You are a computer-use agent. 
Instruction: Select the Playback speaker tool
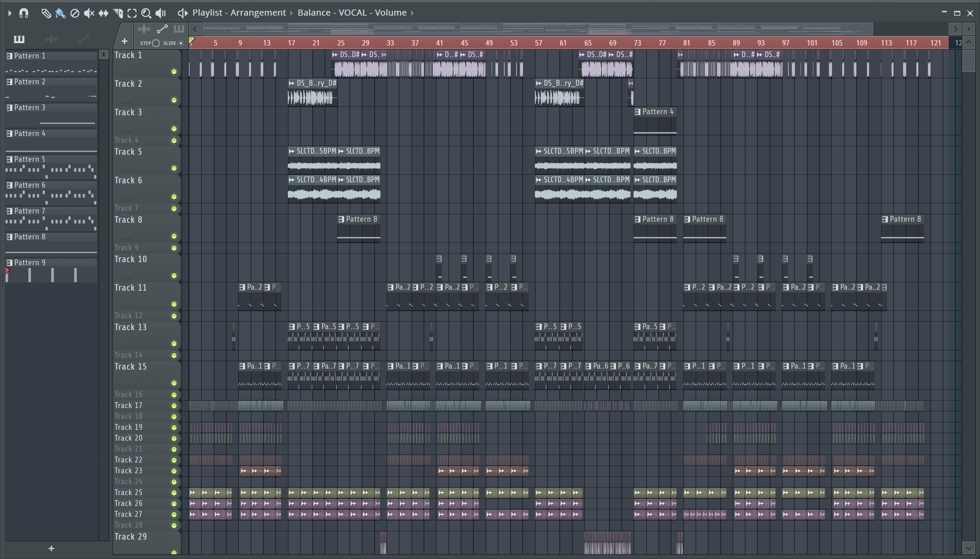coord(161,14)
